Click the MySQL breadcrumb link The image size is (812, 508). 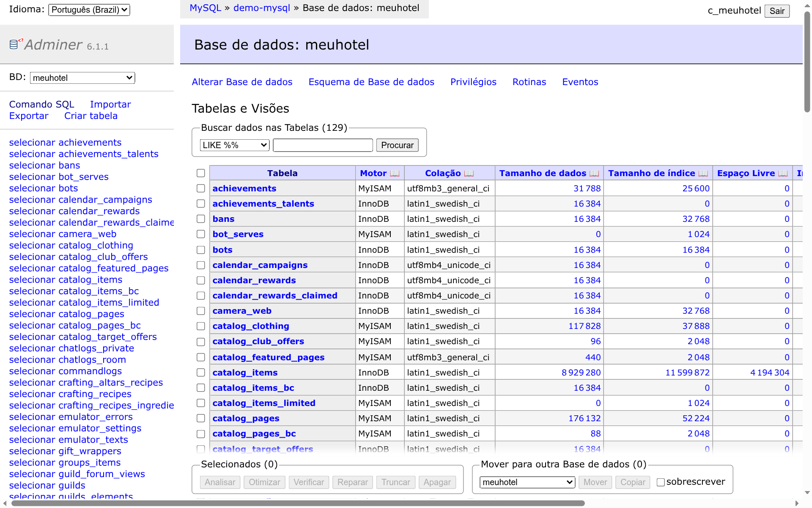[x=205, y=8]
